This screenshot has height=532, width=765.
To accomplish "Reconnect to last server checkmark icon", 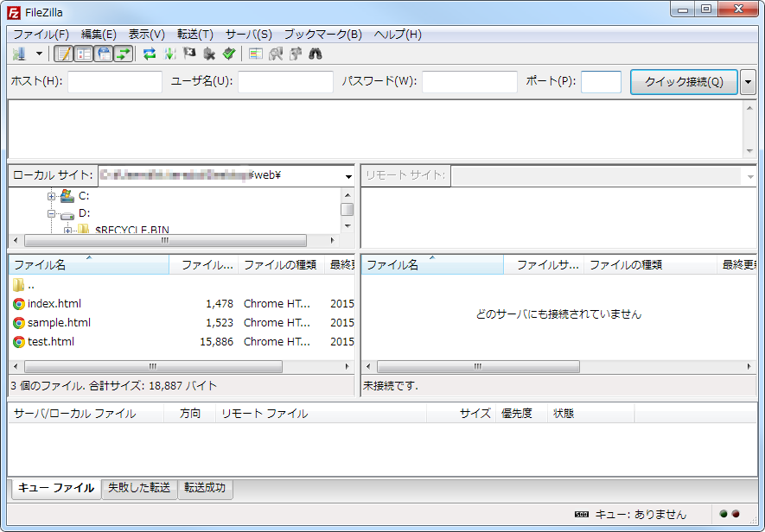I will pos(229,54).
